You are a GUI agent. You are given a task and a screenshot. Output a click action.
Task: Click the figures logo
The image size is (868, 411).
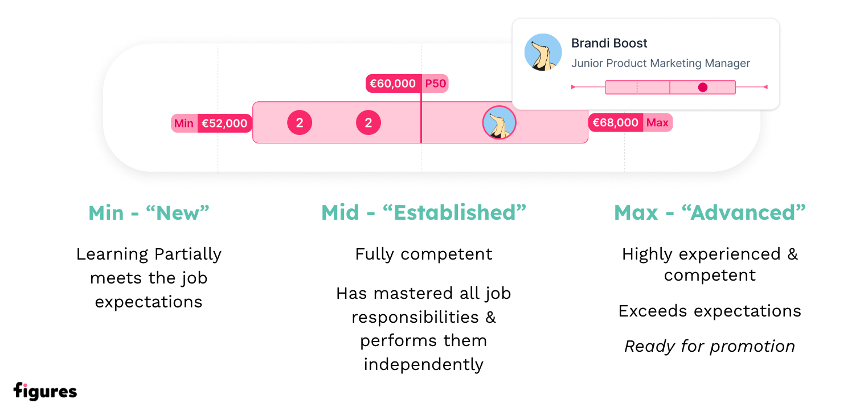click(45, 391)
